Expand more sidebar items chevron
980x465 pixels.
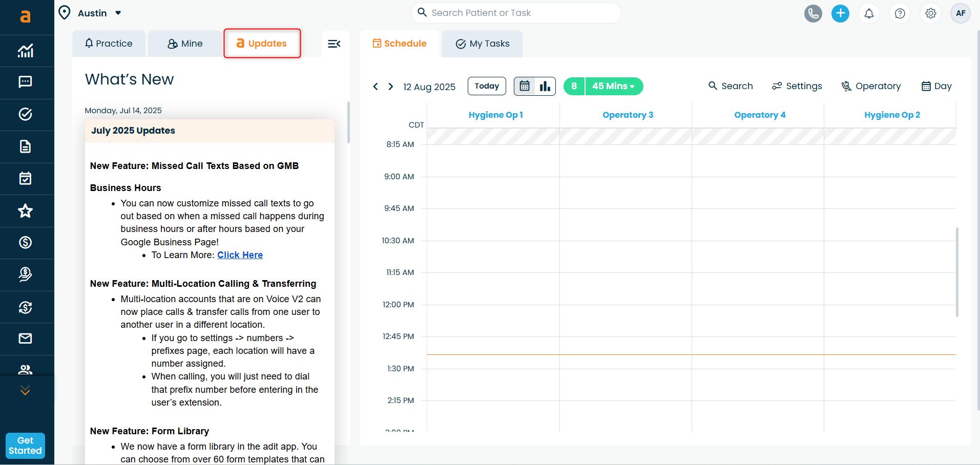(25, 391)
